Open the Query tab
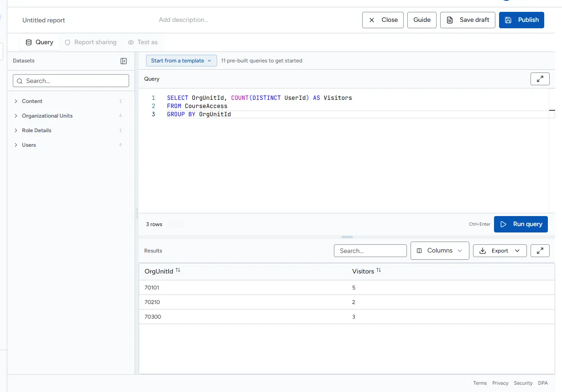Screen dimensions: 562x392 click(39, 42)
